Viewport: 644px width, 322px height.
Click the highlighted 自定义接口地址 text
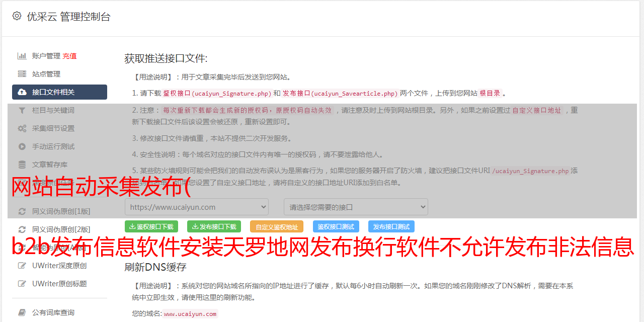[x=537, y=110]
